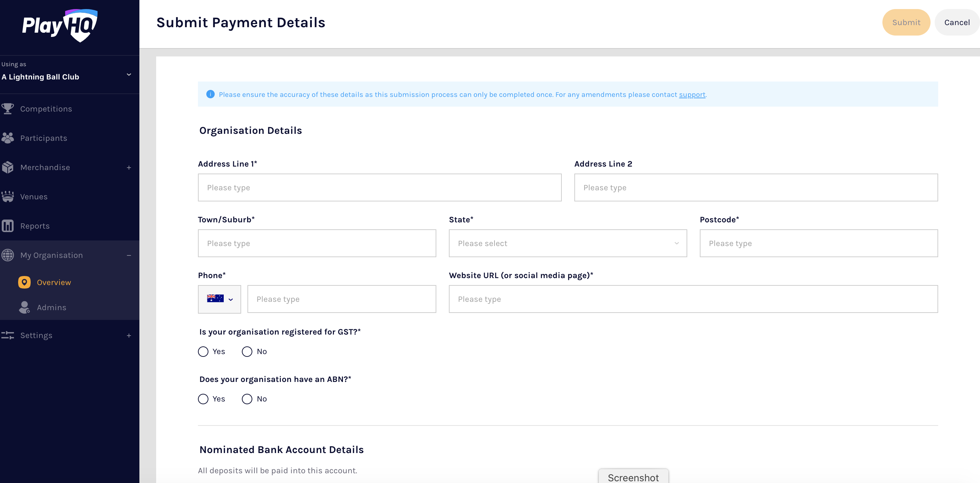Click the Competitions trophy icon
The height and width of the screenshot is (483, 980).
[8, 109]
